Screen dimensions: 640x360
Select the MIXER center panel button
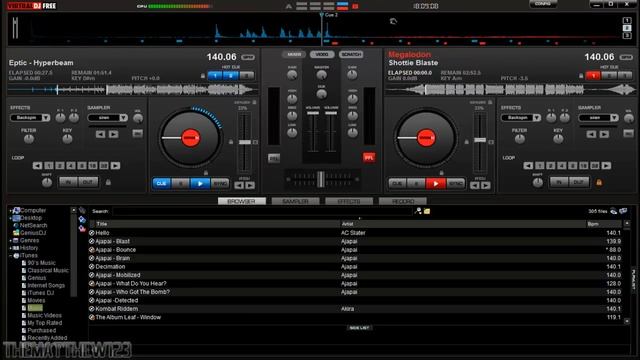point(294,54)
